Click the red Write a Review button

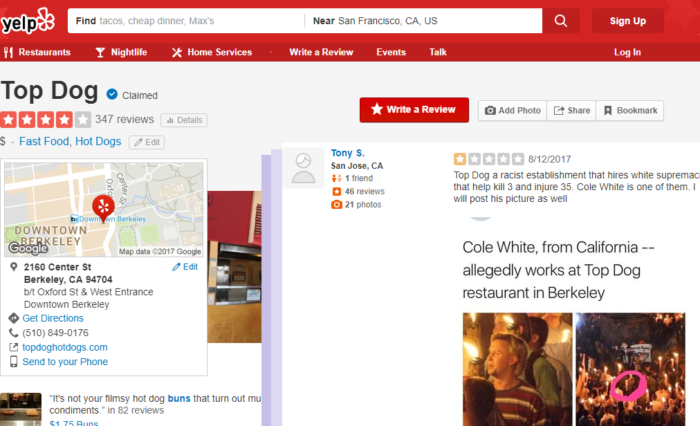coord(414,110)
